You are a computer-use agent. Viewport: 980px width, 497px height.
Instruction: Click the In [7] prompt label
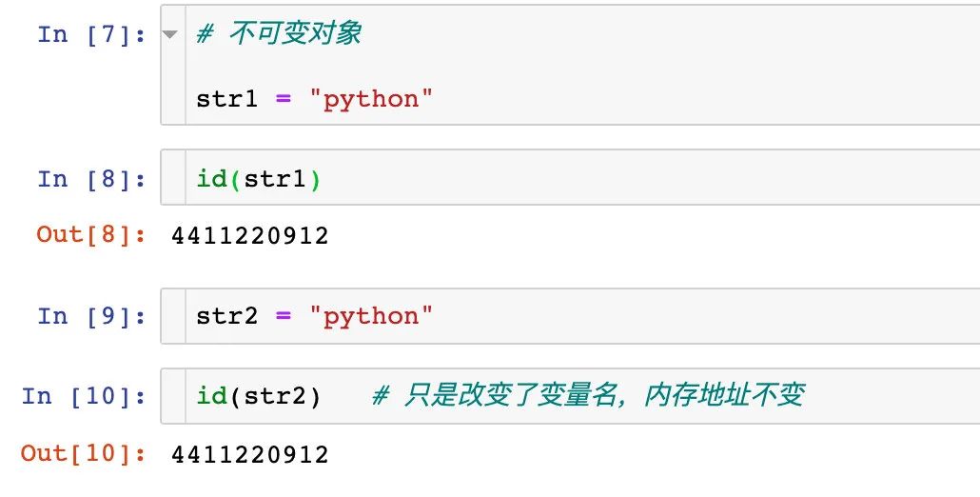(92, 34)
